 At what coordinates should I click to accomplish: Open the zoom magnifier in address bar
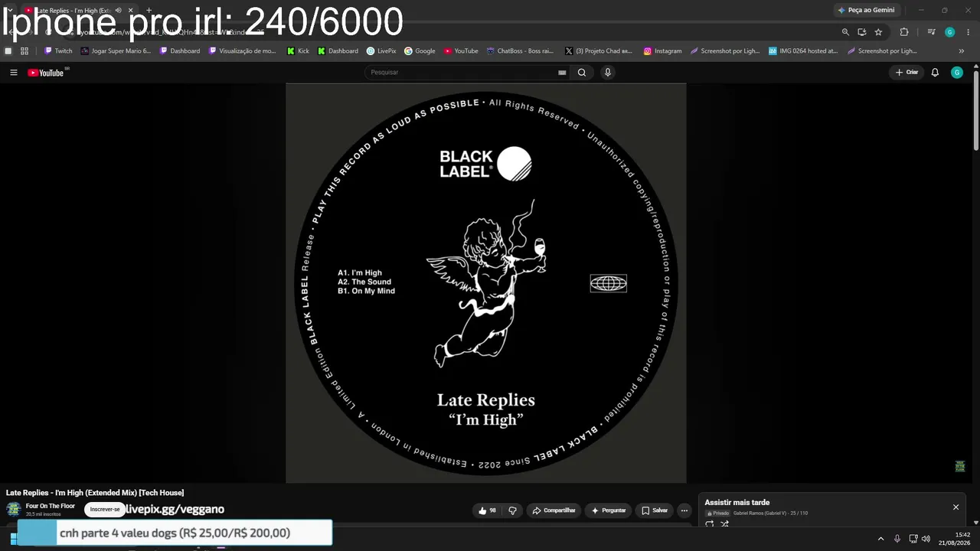point(845,32)
